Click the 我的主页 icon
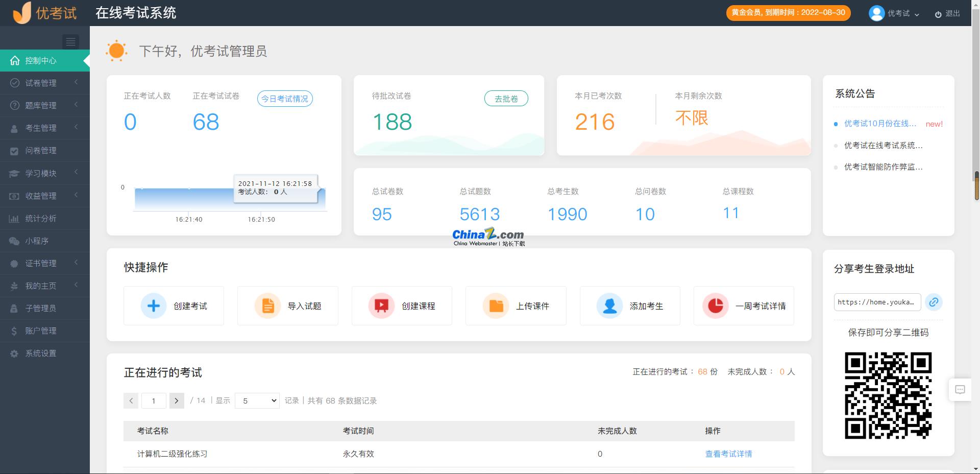This screenshot has width=980, height=474. tap(14, 286)
